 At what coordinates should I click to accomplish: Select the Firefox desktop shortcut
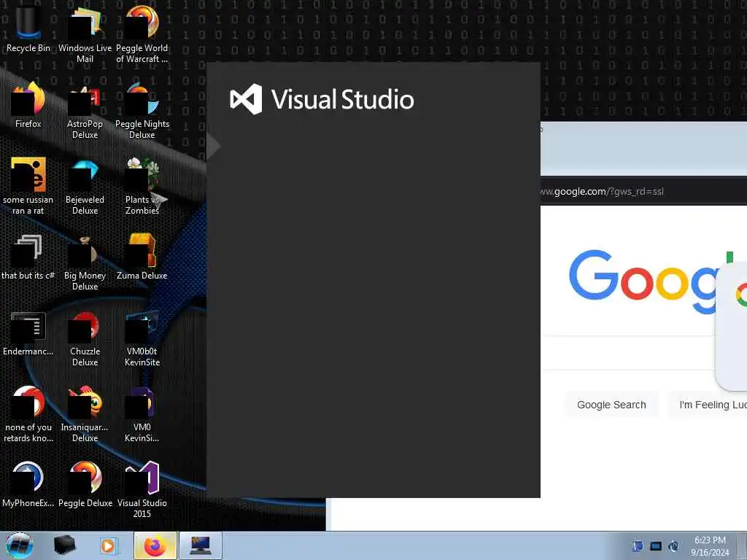tap(28, 105)
